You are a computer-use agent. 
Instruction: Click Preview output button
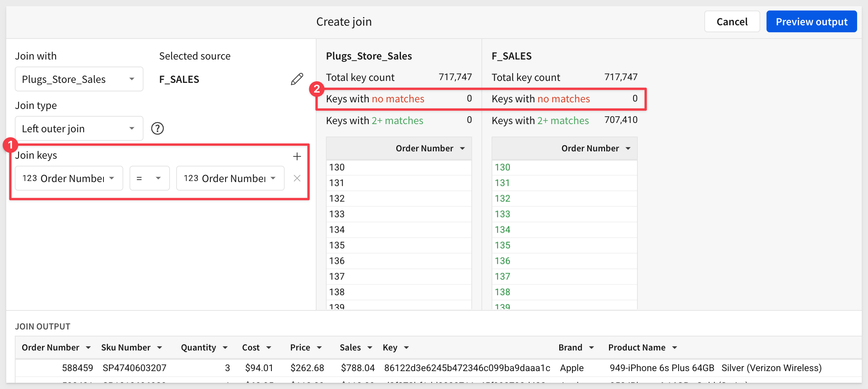pos(811,22)
